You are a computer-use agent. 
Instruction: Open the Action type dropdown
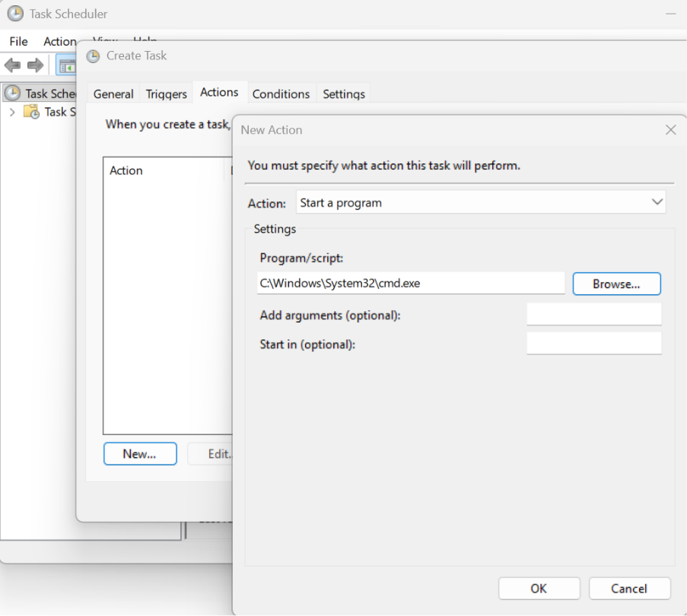point(481,203)
